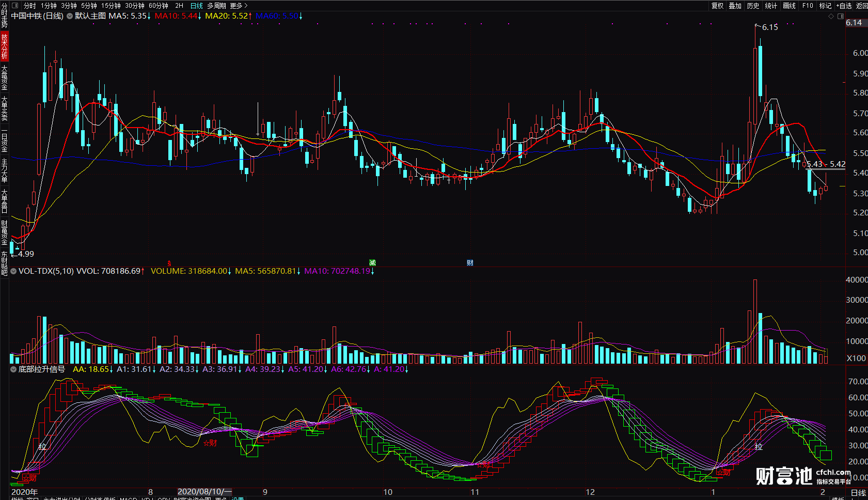Click the 6.15 high price label

pyautogui.click(x=769, y=27)
